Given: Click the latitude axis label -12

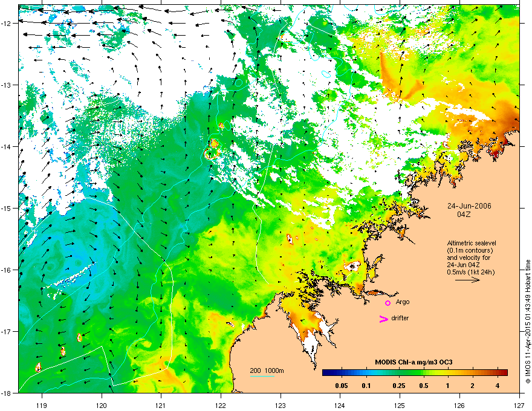Looking at the screenshot, I should [7, 24].
